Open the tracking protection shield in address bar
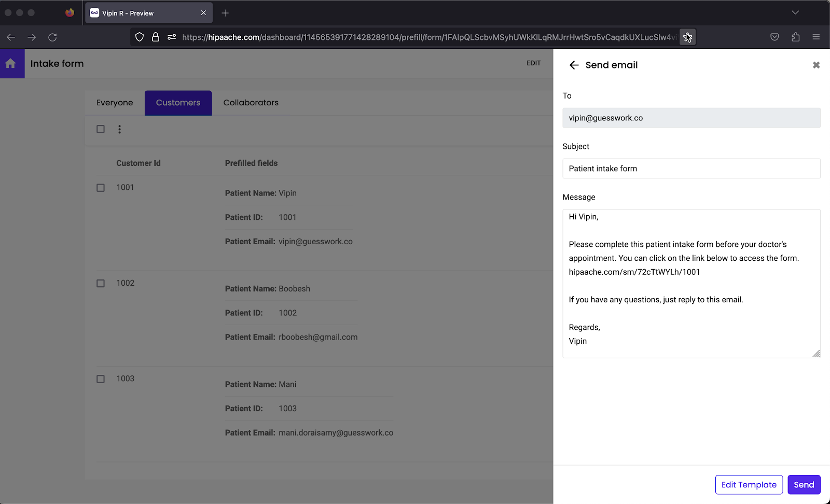 [139, 37]
